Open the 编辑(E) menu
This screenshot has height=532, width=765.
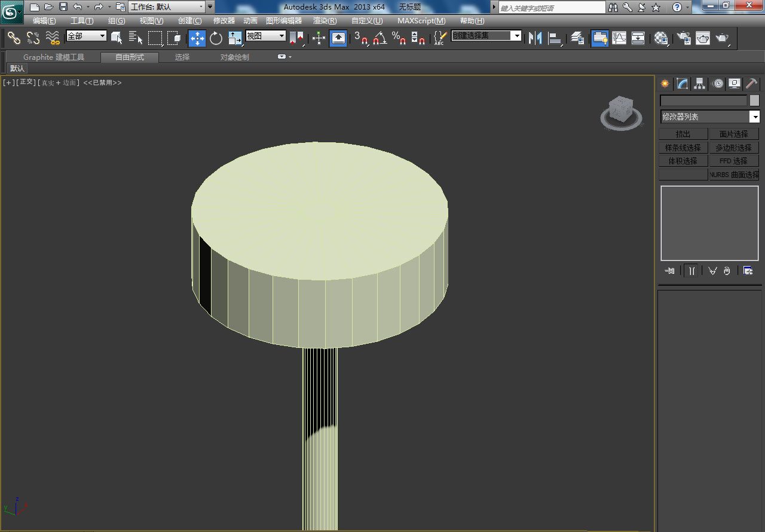(44, 21)
